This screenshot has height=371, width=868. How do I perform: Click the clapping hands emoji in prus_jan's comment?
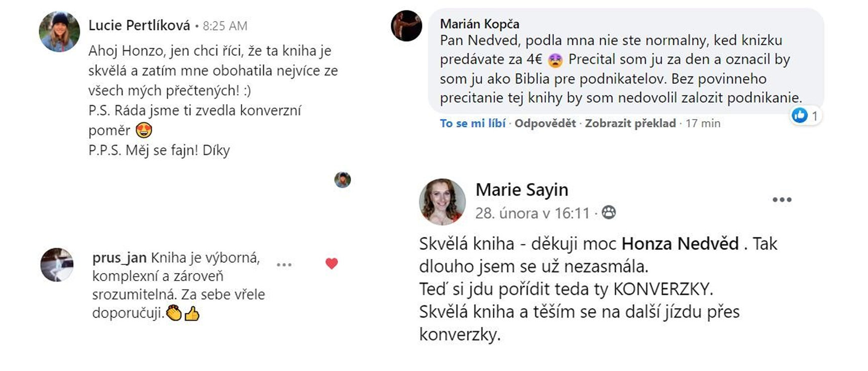point(174,313)
